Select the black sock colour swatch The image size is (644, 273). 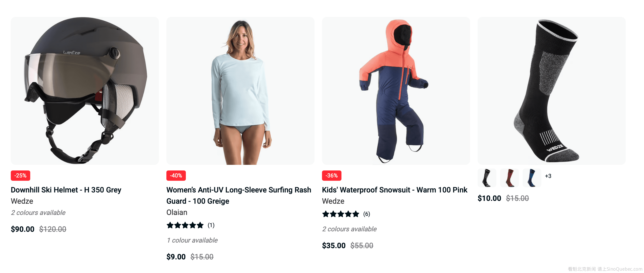[487, 178]
